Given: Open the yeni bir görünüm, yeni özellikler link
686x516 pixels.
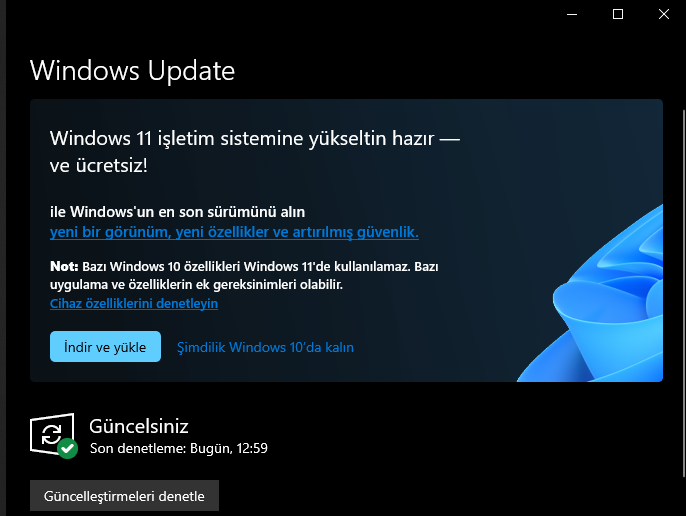Looking at the screenshot, I should [x=234, y=232].
